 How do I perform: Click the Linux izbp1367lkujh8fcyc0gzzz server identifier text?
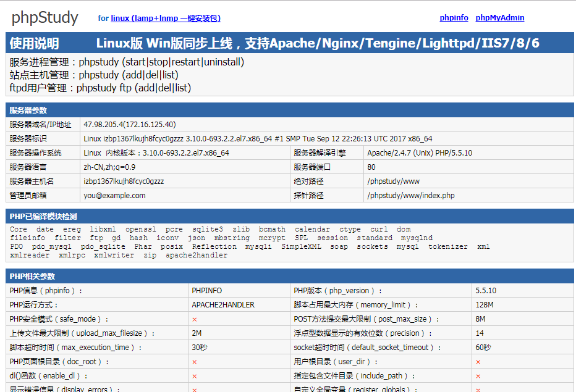pos(258,139)
